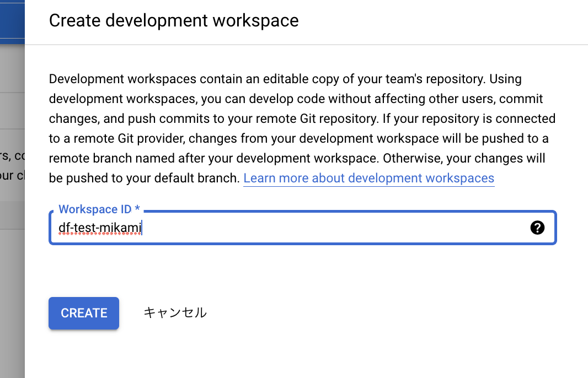Click the required asterisk beside Workspace ID
This screenshot has height=378, width=588.
click(x=137, y=208)
